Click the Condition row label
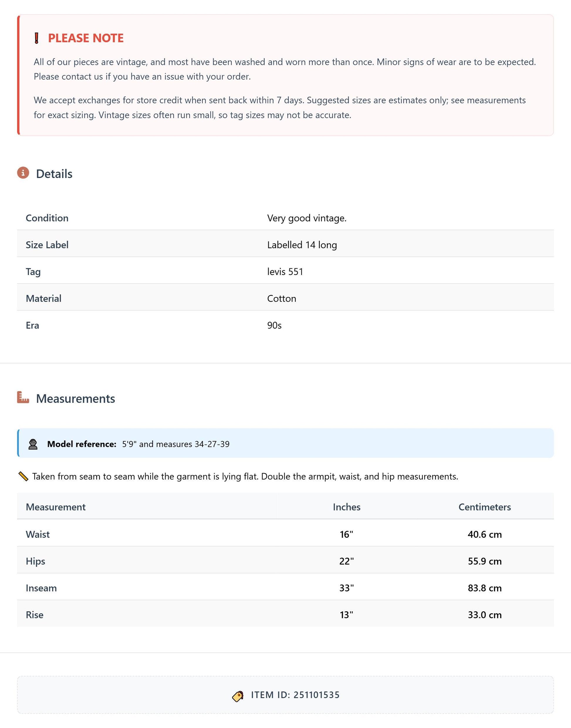This screenshot has width=571, height=728. (47, 218)
